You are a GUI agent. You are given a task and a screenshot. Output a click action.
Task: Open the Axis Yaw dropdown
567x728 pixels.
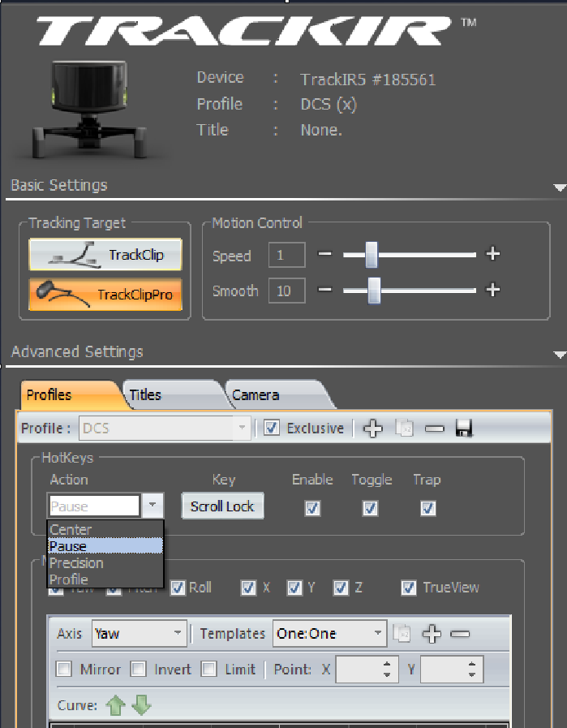tap(140, 633)
